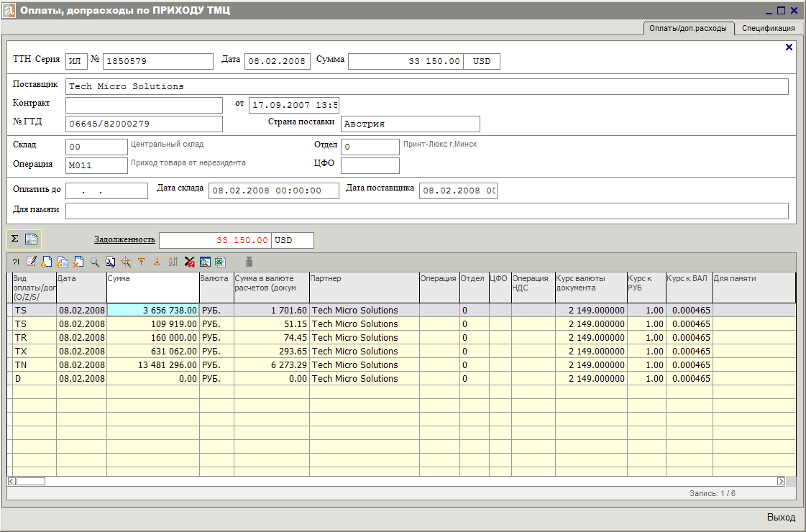Edit the selected payment record
The width and height of the screenshot is (806, 532).
[32, 262]
